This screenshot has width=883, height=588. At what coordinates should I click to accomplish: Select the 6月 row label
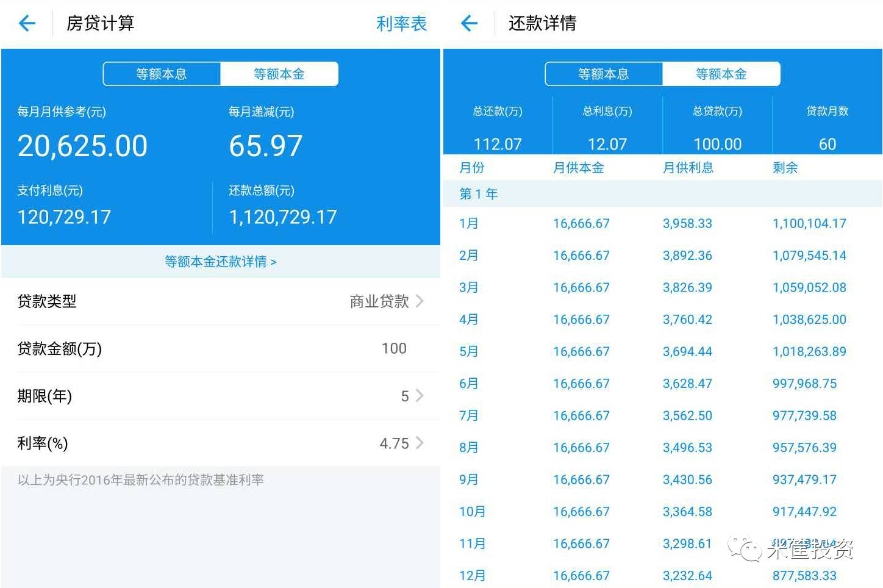469,384
